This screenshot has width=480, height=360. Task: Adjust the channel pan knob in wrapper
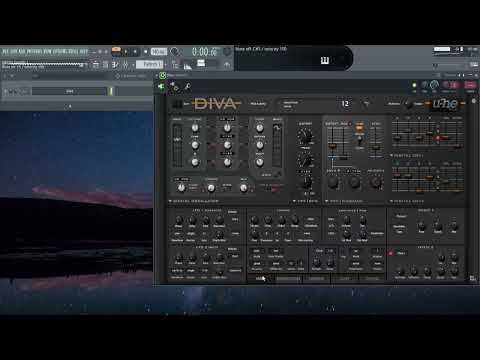click(424, 85)
